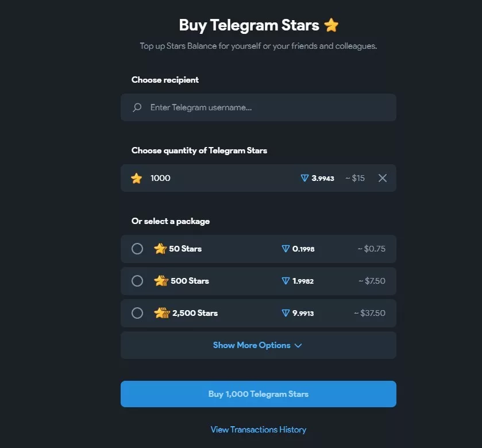The width and height of the screenshot is (482, 448).
Task: Click the double-star icon of 500 Stars package
Action: tap(161, 281)
